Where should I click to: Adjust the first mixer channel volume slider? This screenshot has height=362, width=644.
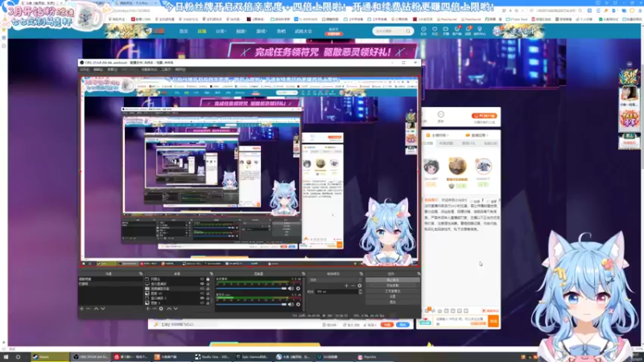[251, 289]
